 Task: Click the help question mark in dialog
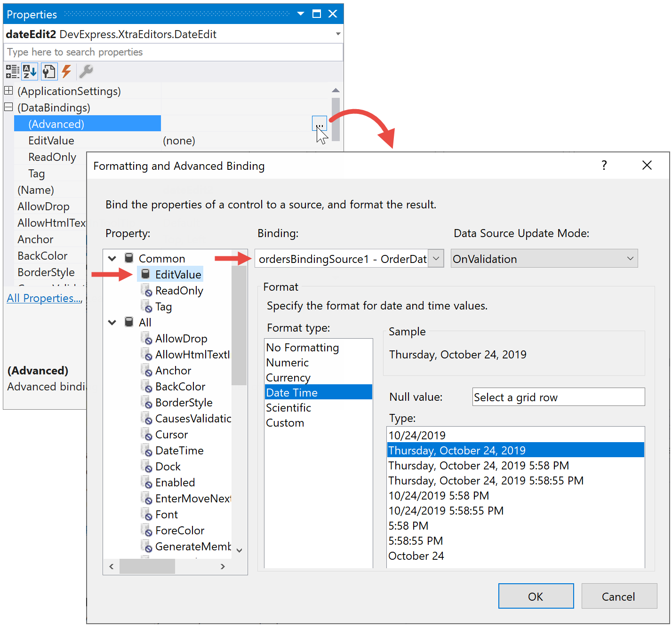coord(604,166)
